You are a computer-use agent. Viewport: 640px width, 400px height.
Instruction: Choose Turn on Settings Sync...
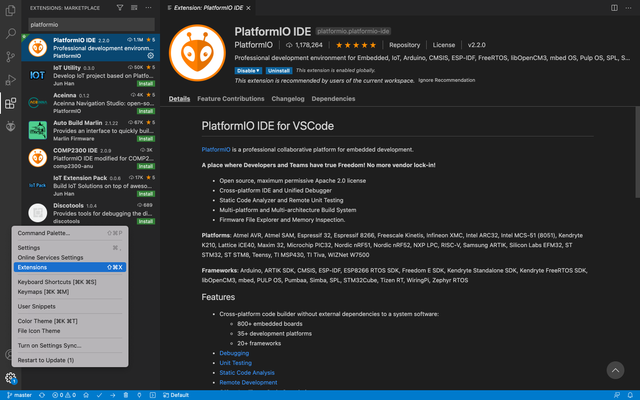70,346
